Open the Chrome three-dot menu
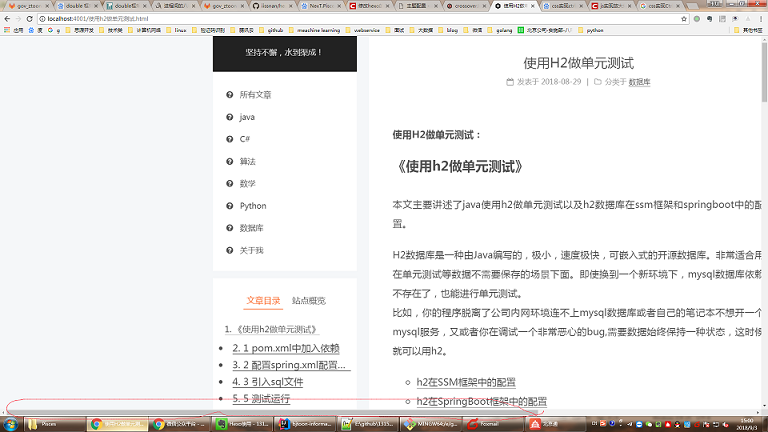 761,19
